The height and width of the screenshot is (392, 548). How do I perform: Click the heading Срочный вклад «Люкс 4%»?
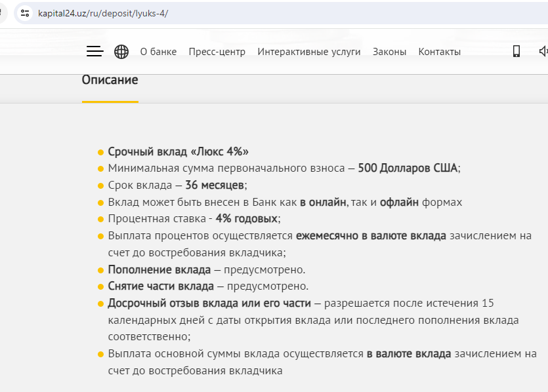point(178,151)
